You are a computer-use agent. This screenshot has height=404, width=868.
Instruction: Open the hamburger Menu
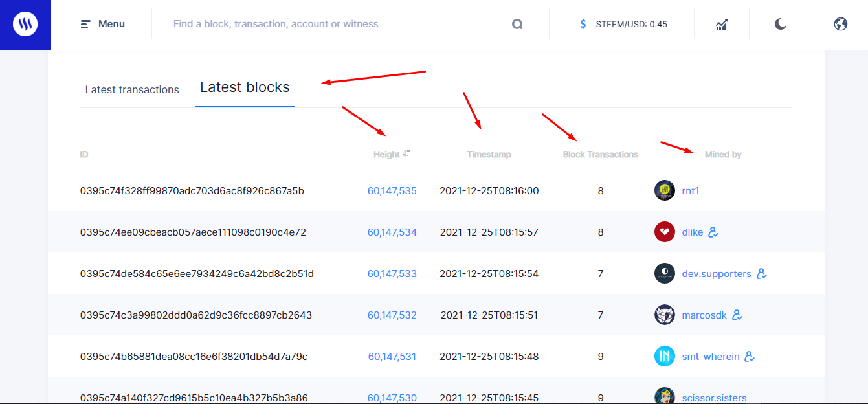[102, 24]
